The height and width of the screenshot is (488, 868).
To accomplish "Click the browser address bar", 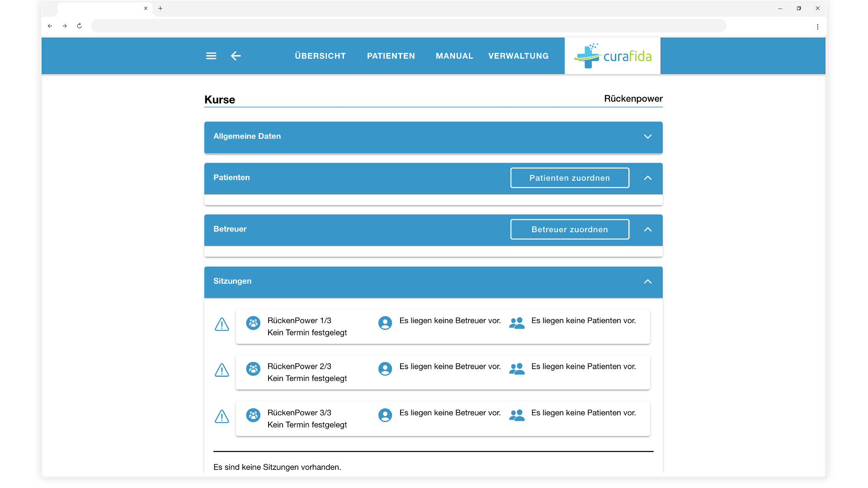I will (409, 26).
